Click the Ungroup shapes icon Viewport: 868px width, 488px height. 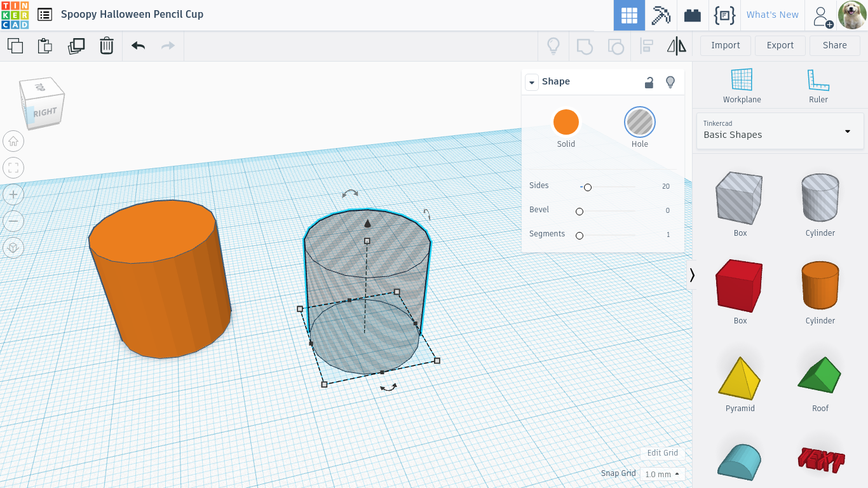615,46
